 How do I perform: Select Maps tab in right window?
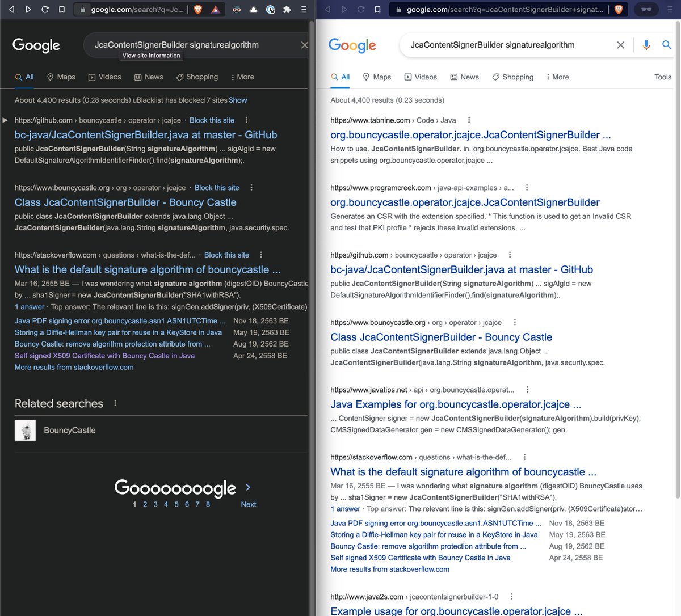tap(377, 77)
